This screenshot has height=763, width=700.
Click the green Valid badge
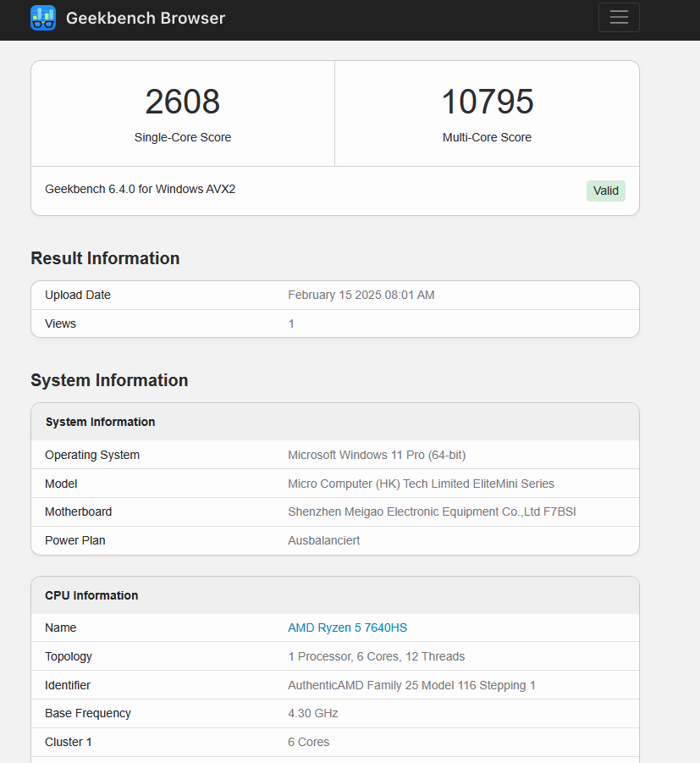[x=605, y=191]
